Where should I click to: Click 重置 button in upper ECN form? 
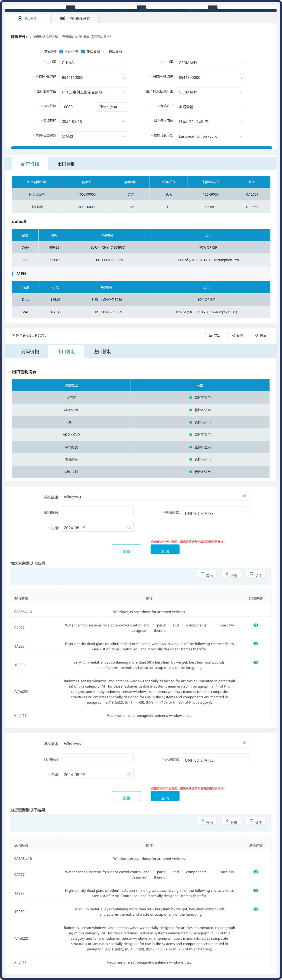[126, 549]
